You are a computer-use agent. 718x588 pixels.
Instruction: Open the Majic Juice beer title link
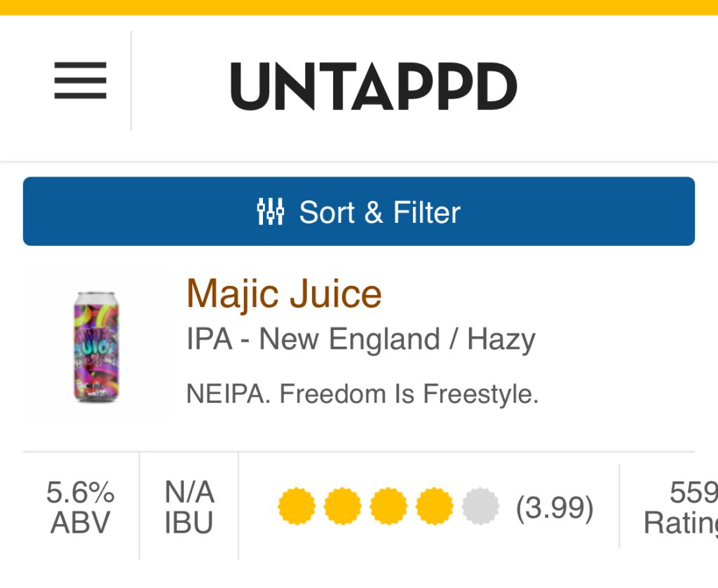pyautogui.click(x=284, y=294)
